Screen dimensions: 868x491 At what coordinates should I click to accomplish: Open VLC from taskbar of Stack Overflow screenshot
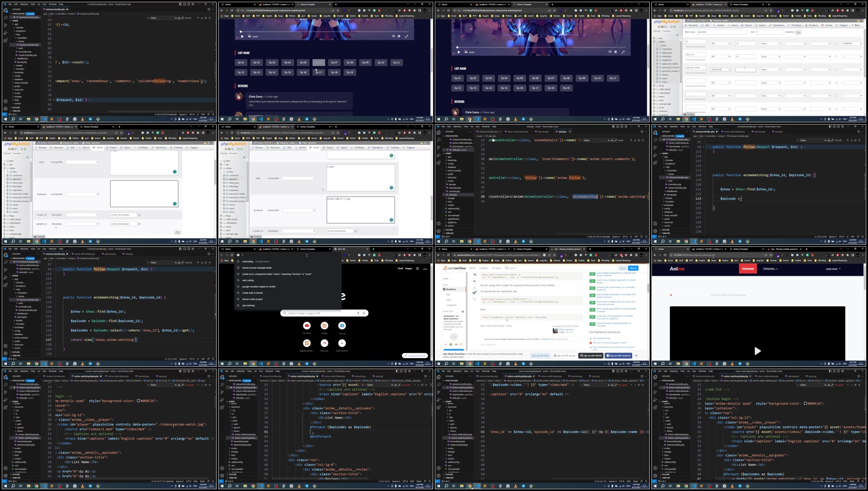[x=516, y=364]
